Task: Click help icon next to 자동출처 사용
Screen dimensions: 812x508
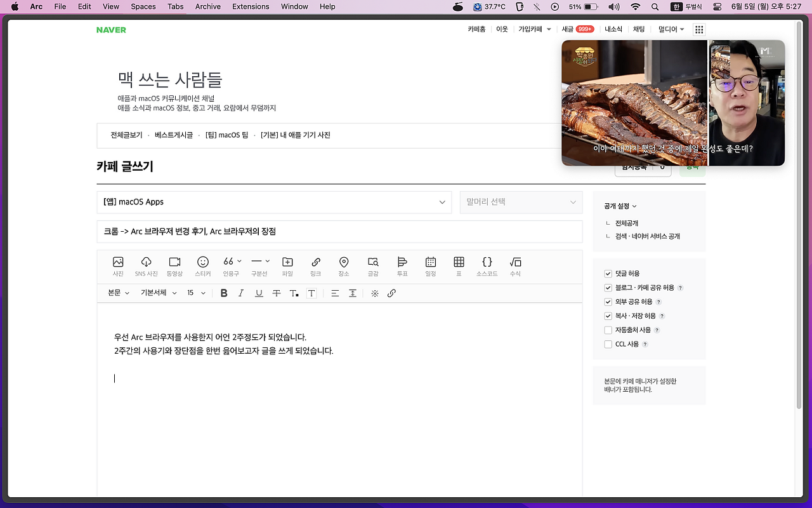Action: [x=657, y=330]
